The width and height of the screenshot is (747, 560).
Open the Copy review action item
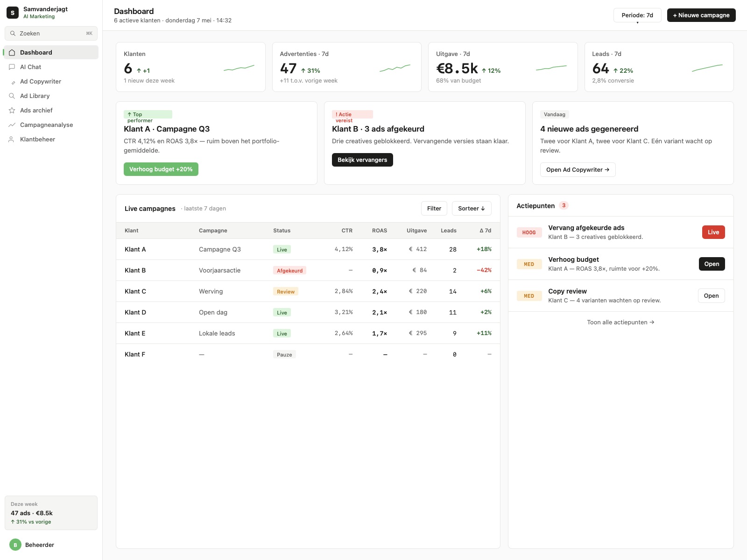(x=711, y=295)
